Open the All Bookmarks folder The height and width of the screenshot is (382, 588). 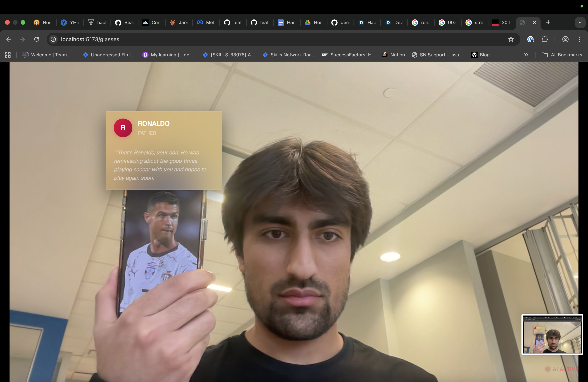(x=562, y=55)
